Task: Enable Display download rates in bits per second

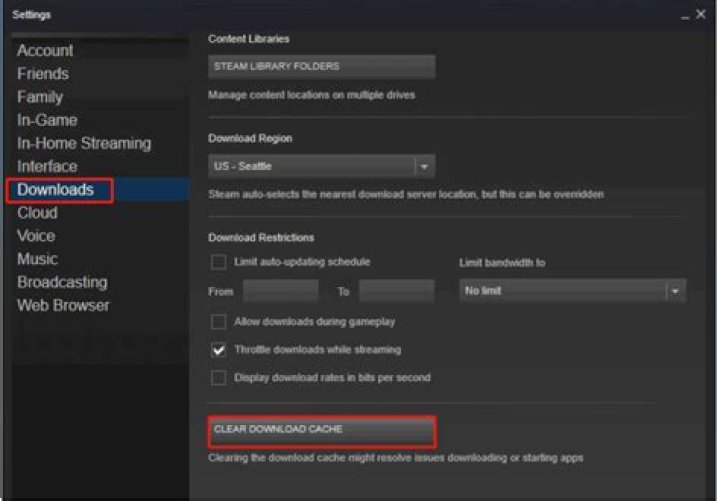Action: (219, 378)
